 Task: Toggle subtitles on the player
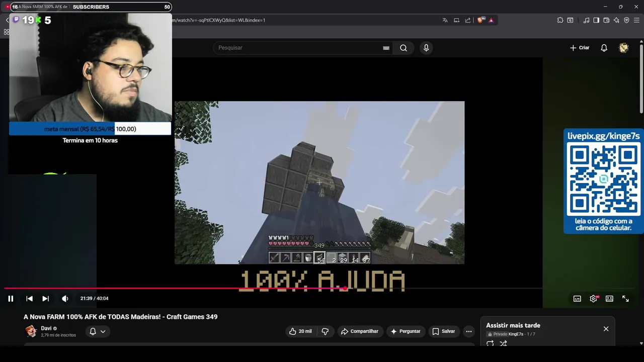pyautogui.click(x=577, y=299)
